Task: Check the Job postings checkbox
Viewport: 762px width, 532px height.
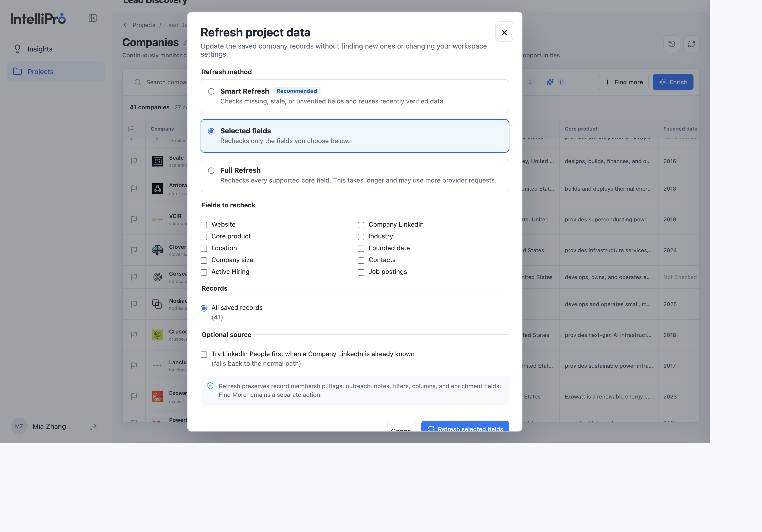Action: [361, 272]
